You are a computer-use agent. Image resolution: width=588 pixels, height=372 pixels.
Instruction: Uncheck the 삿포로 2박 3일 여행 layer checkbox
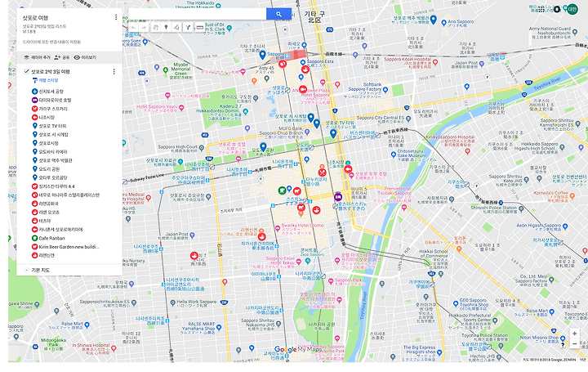pyautogui.click(x=26, y=71)
